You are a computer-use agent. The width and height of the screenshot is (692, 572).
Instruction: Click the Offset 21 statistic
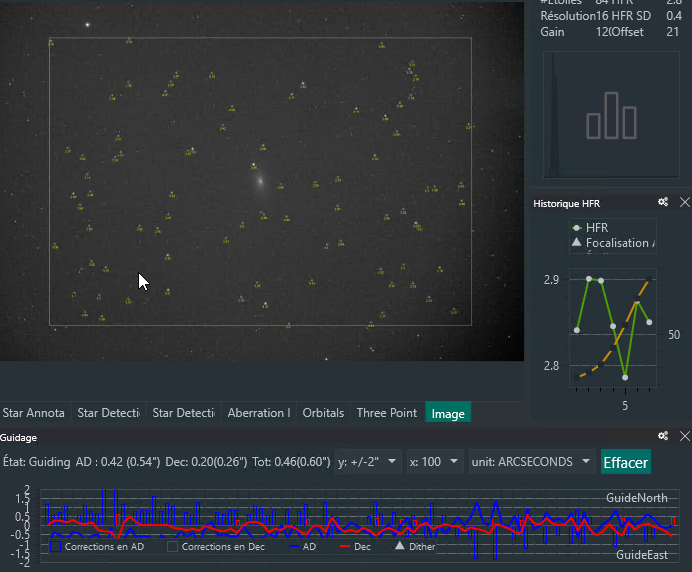(x=644, y=32)
